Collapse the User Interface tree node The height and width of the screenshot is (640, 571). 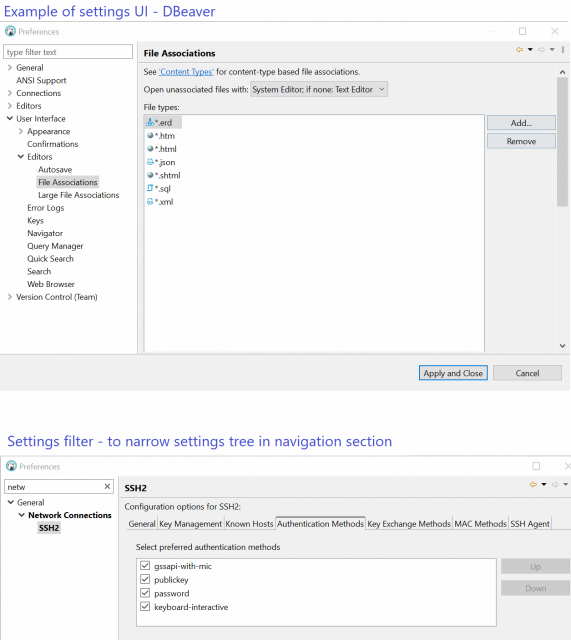pos(10,118)
